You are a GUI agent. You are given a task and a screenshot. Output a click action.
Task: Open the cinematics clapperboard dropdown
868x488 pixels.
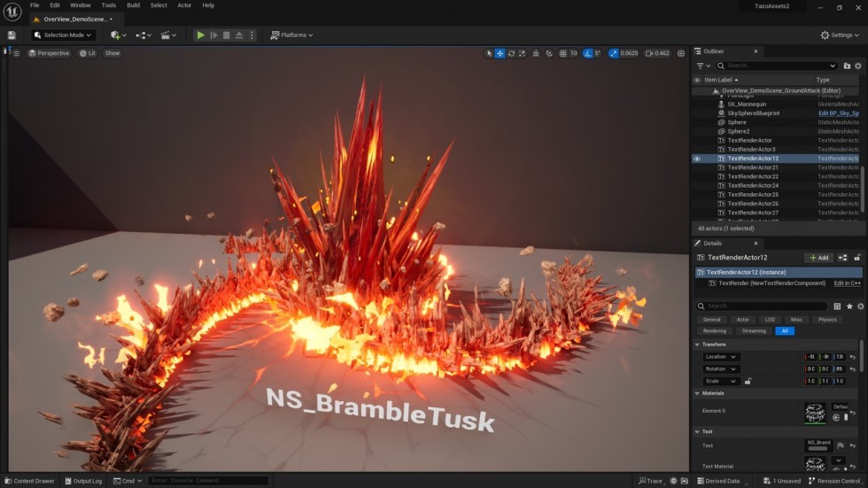pyautogui.click(x=167, y=35)
